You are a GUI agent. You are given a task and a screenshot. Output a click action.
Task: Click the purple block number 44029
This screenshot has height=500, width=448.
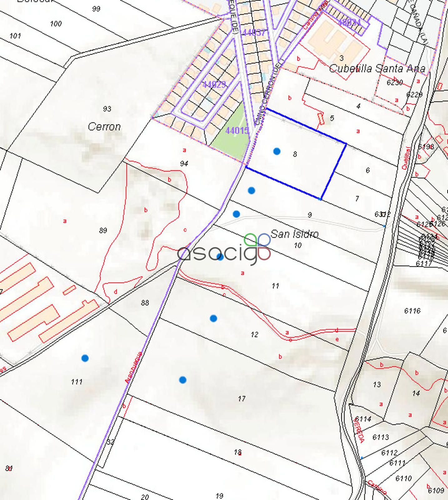pyautogui.click(x=214, y=84)
